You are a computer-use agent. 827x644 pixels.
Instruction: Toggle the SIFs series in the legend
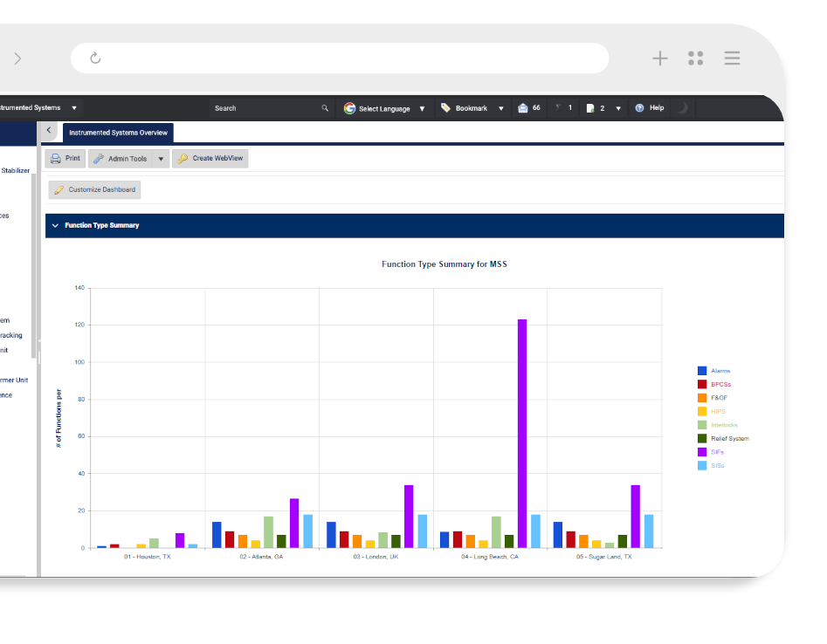[x=716, y=452]
